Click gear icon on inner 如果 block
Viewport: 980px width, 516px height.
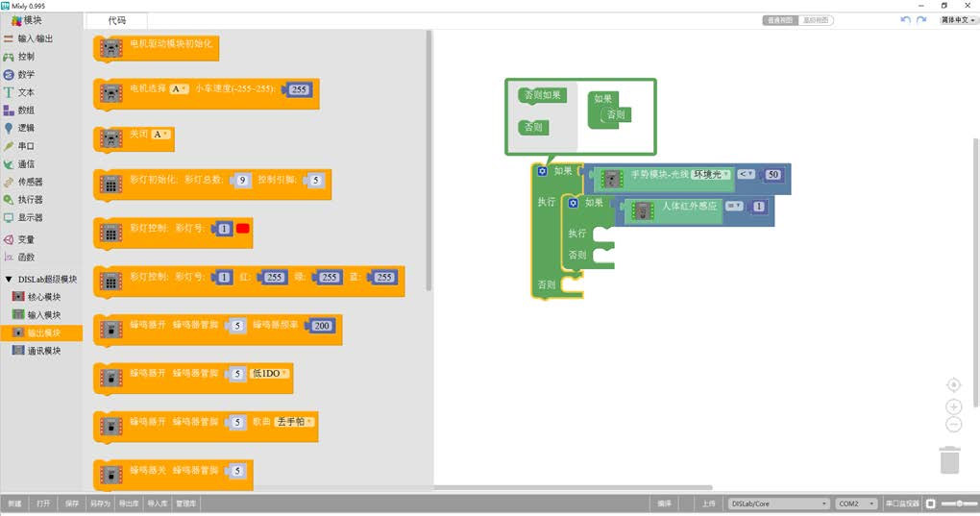573,203
